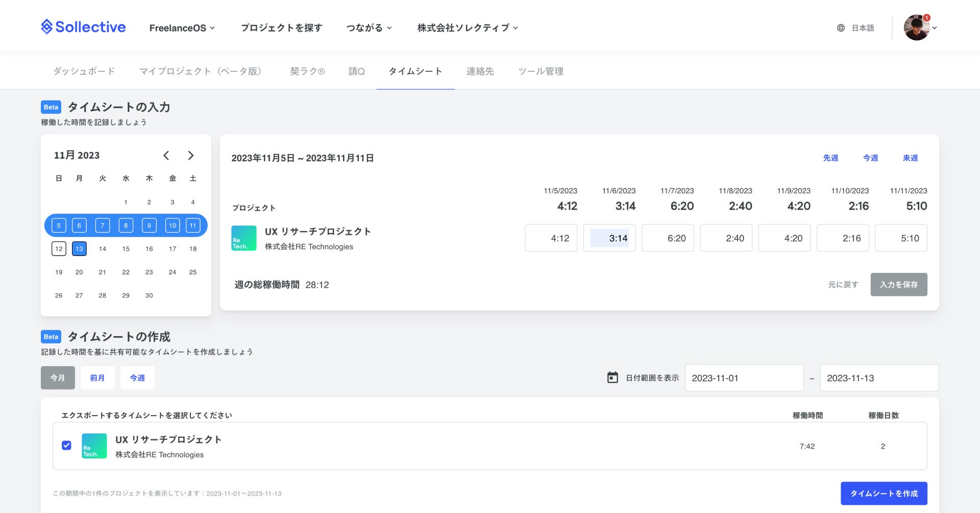
Task: Select the 今月 period toggle
Action: point(58,378)
